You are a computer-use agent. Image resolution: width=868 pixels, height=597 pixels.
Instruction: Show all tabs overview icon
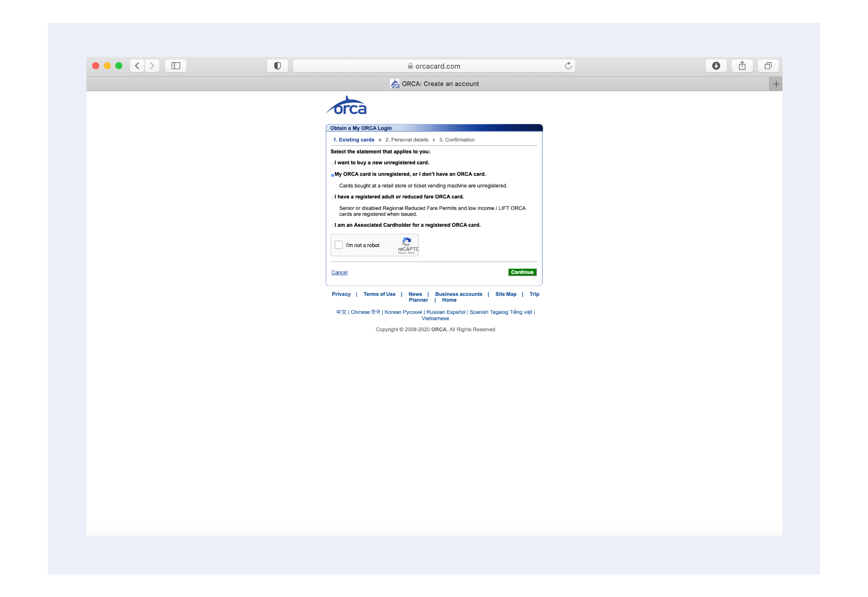tap(768, 66)
